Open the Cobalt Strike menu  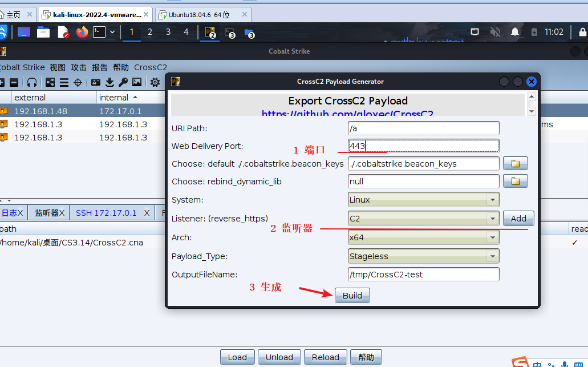[x=22, y=67]
